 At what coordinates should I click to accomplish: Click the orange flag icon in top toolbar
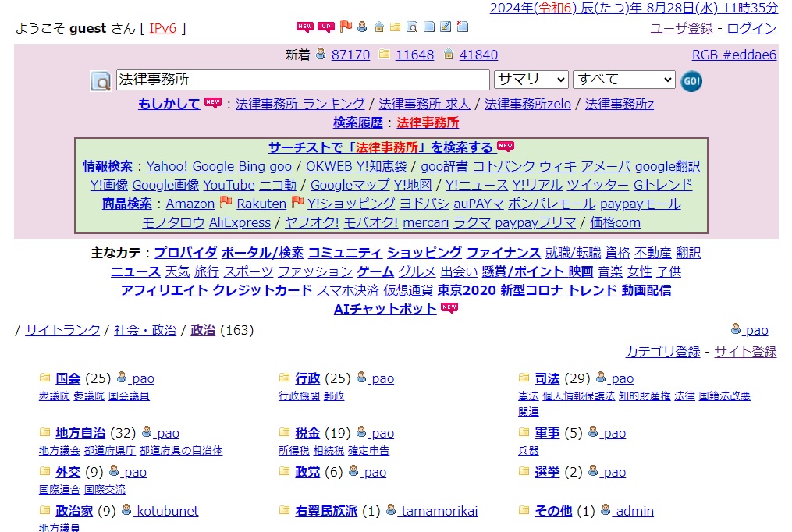point(346,27)
